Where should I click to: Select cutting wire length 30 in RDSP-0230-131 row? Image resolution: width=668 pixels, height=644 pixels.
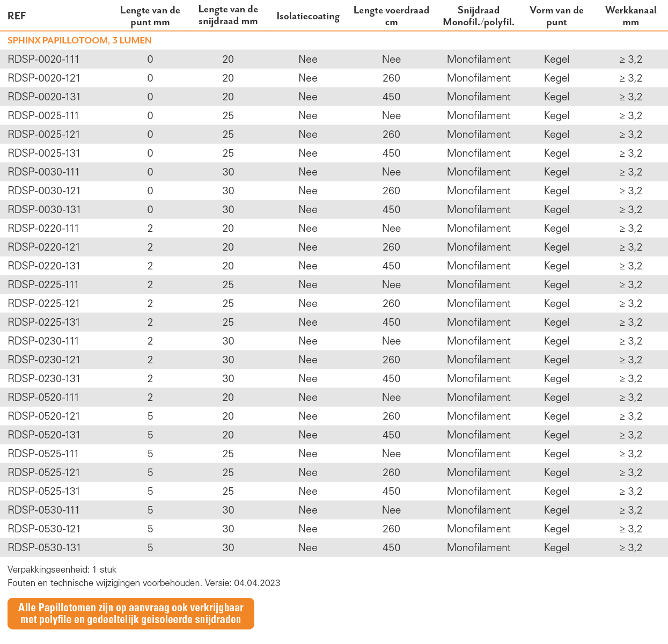228,378
